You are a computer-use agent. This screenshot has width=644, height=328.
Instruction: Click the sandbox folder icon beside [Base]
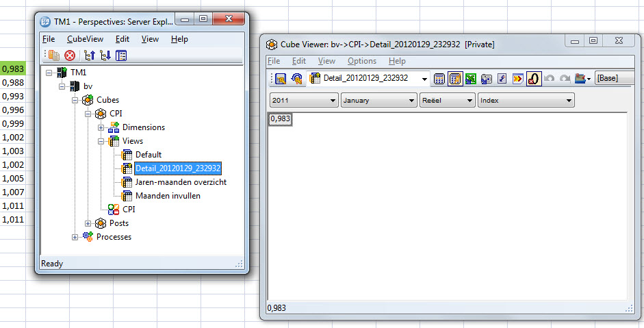[580, 79]
